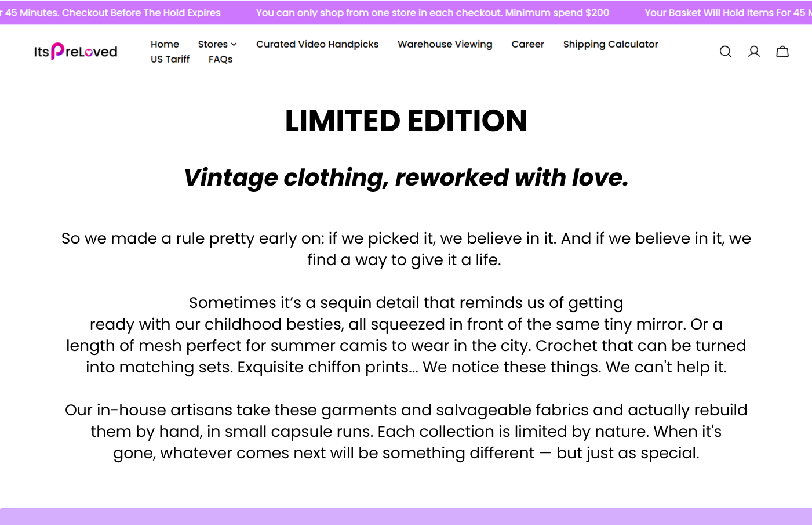Visit the Career page
The height and width of the screenshot is (525, 812).
(527, 44)
